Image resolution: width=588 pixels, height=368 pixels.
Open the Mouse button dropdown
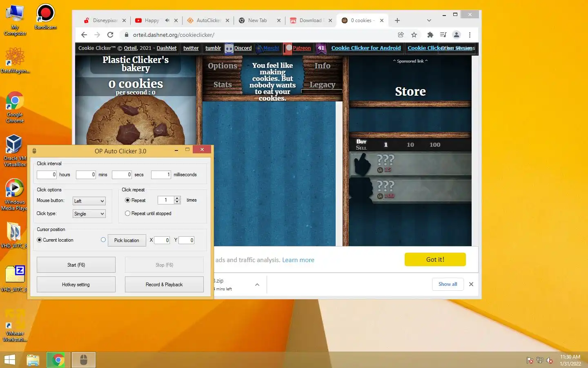pos(89,201)
